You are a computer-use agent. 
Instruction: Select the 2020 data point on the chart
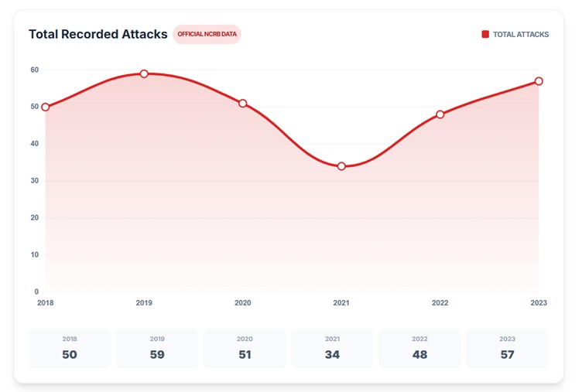pyautogui.click(x=243, y=104)
